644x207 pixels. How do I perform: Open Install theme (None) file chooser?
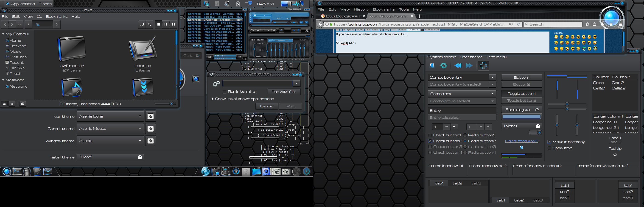(110, 157)
